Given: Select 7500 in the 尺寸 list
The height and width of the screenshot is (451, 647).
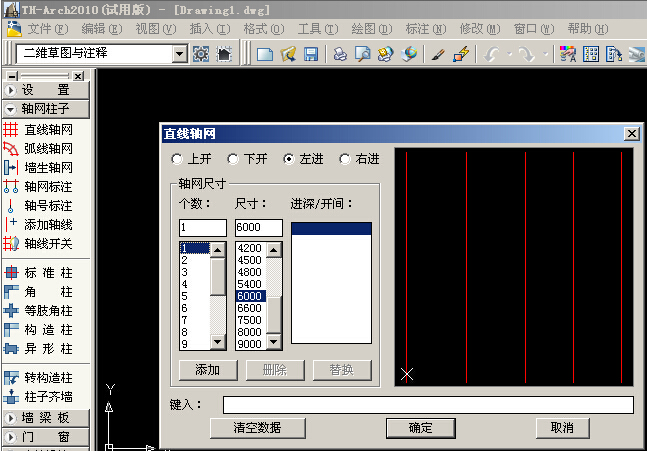Looking at the screenshot, I should tap(250, 320).
